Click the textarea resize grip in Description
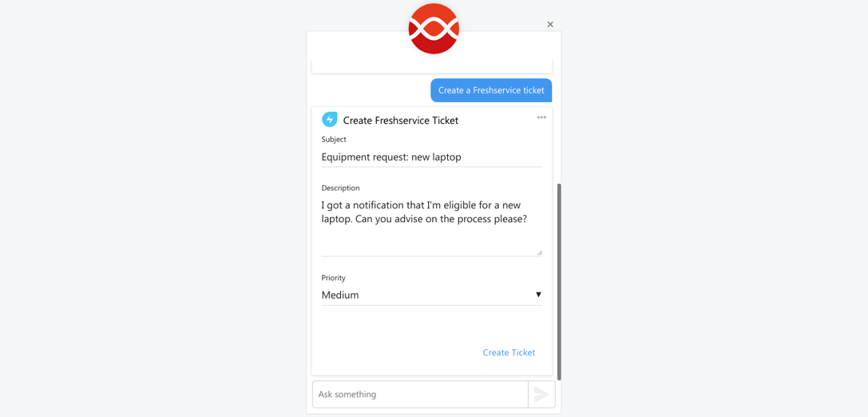 tap(539, 252)
